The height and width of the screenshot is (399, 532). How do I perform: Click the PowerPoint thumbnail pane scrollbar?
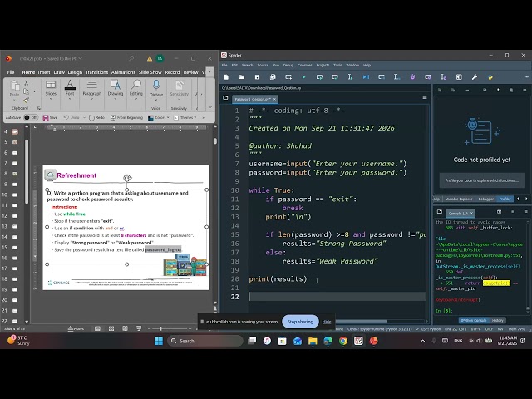click(x=27, y=171)
